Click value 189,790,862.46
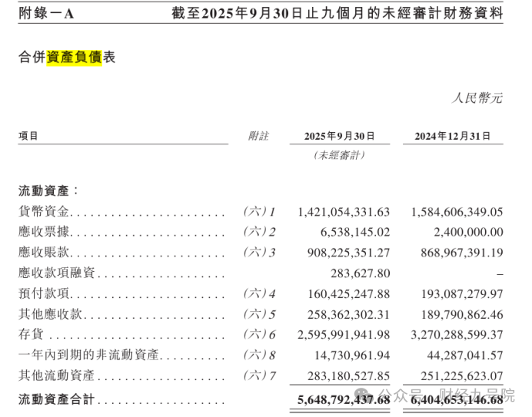The width and height of the screenshot is (532, 417). [462, 315]
